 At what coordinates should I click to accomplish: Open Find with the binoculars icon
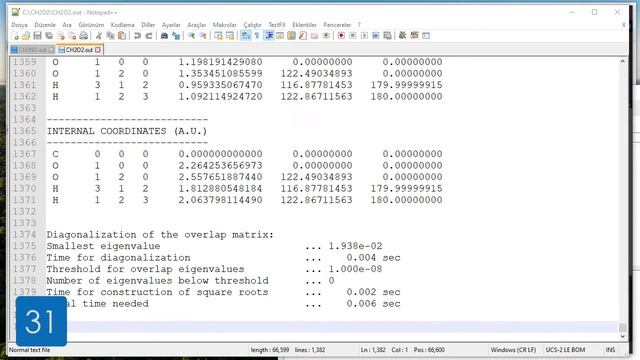tap(164, 36)
